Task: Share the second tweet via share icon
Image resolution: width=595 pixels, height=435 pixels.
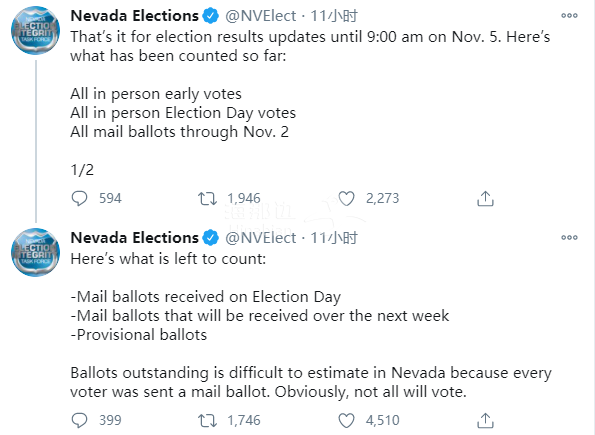Action: 485,421
